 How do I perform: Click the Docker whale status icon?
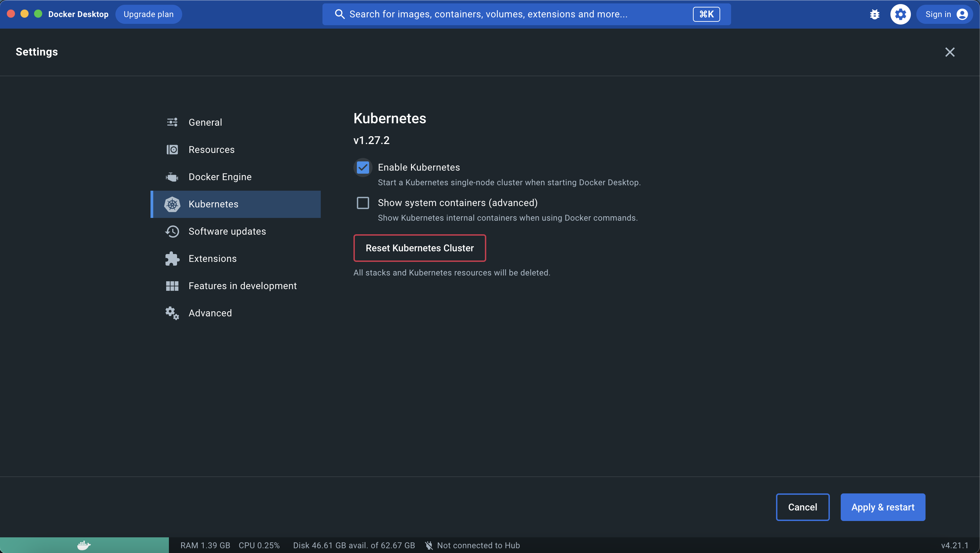click(x=84, y=545)
